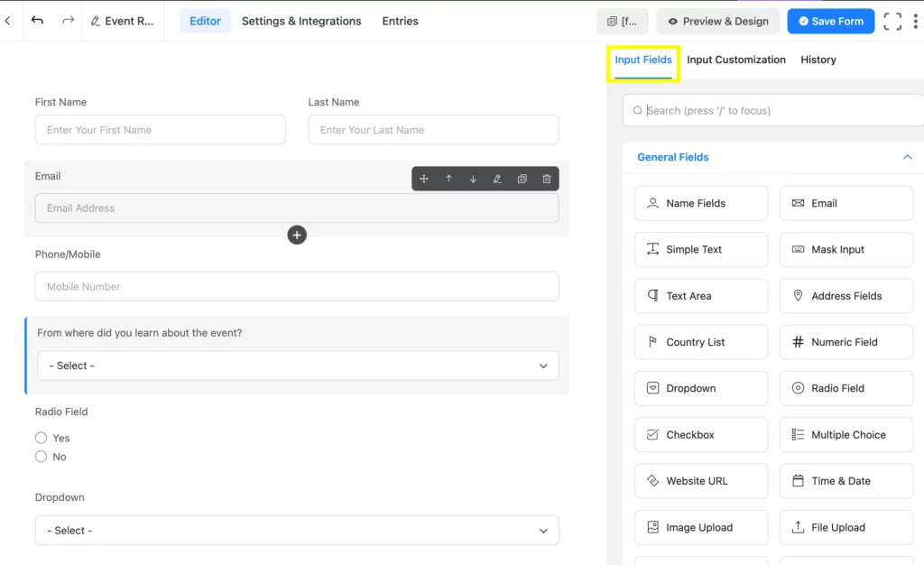
Task: Open the event source Select dropdown
Action: click(297, 366)
